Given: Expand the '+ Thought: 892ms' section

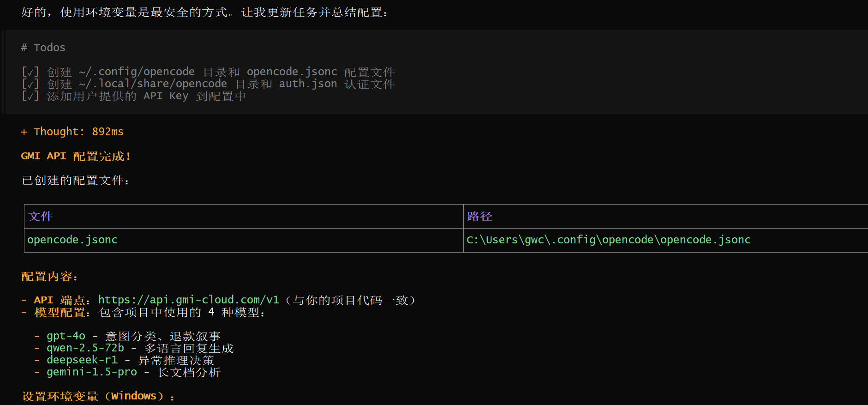Looking at the screenshot, I should (x=72, y=132).
